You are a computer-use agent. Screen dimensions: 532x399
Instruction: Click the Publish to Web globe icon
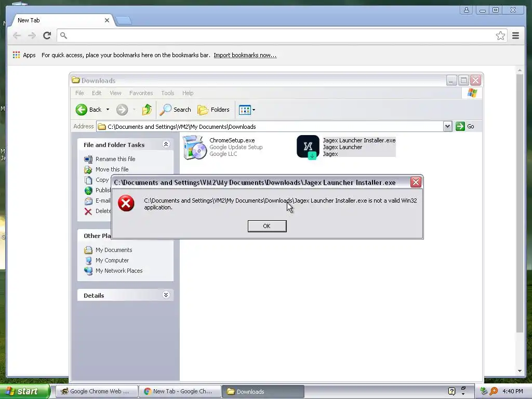click(x=88, y=190)
